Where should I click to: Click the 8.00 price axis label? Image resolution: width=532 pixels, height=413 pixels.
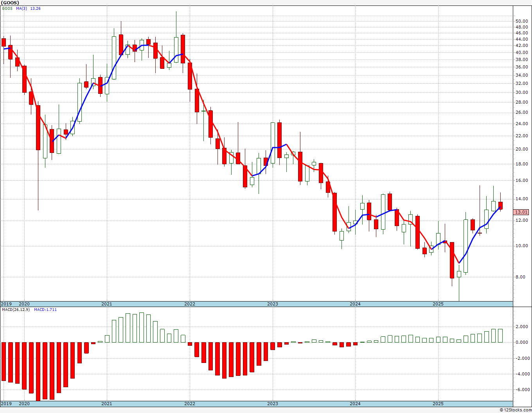tap(520, 277)
